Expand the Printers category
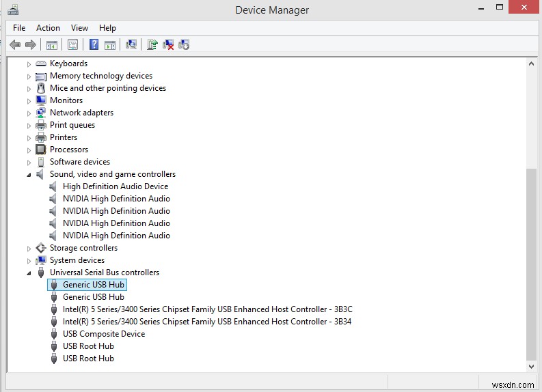Screen dimensions: 542x392 (29, 138)
